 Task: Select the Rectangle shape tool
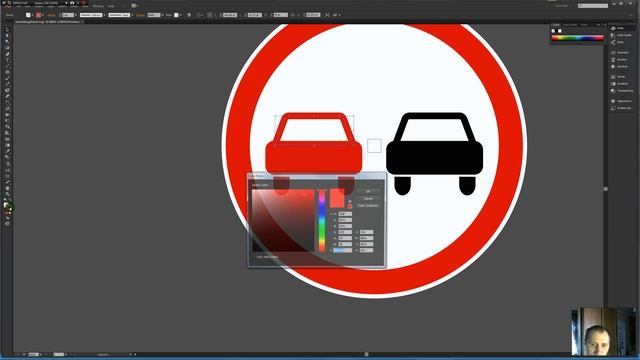pos(7,72)
